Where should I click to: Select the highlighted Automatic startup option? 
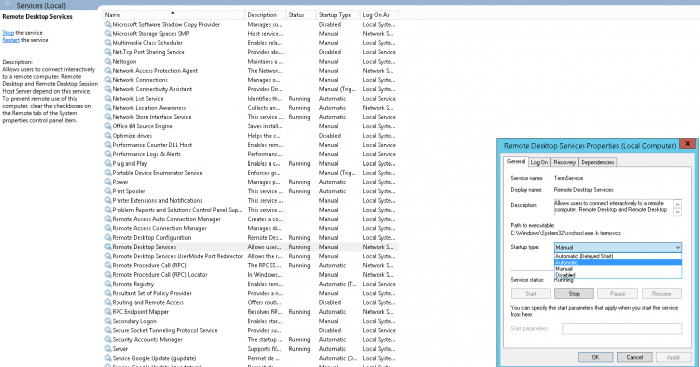(x=618, y=263)
